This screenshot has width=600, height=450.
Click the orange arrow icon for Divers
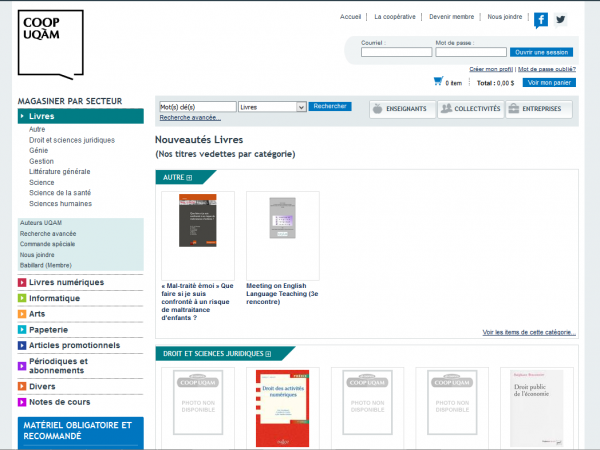coord(22,386)
